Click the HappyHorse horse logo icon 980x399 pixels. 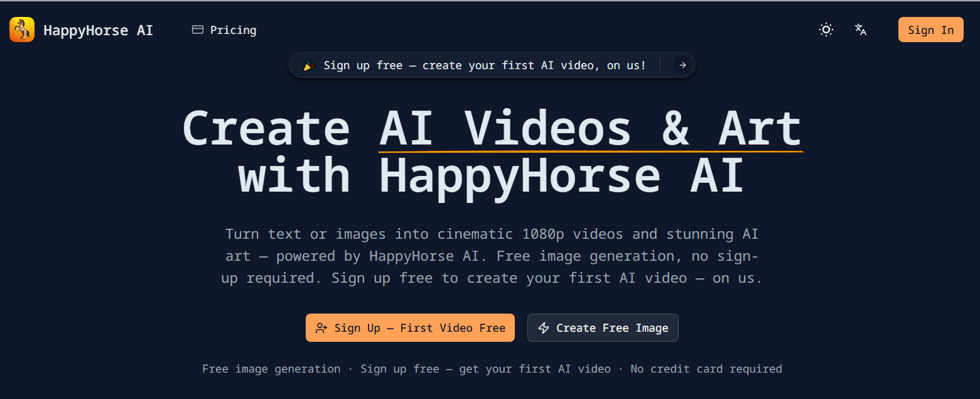coord(21,29)
